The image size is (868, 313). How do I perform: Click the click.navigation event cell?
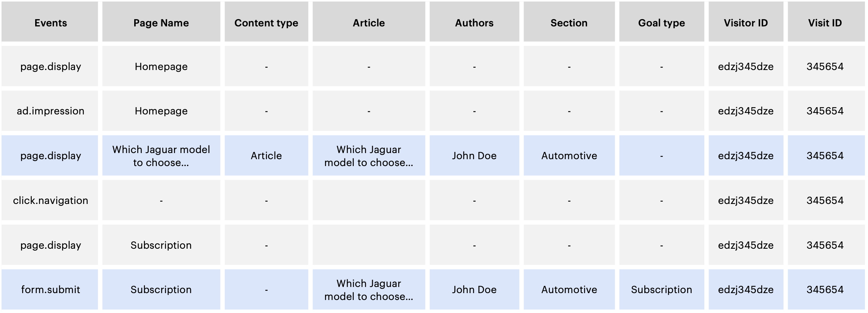(x=50, y=201)
